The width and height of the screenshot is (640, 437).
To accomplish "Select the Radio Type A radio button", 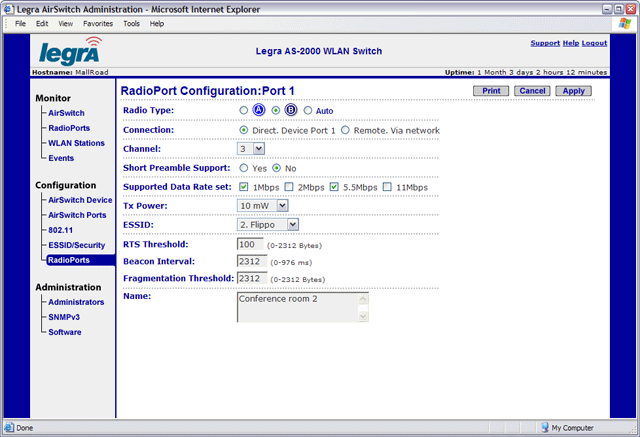I will pyautogui.click(x=244, y=111).
